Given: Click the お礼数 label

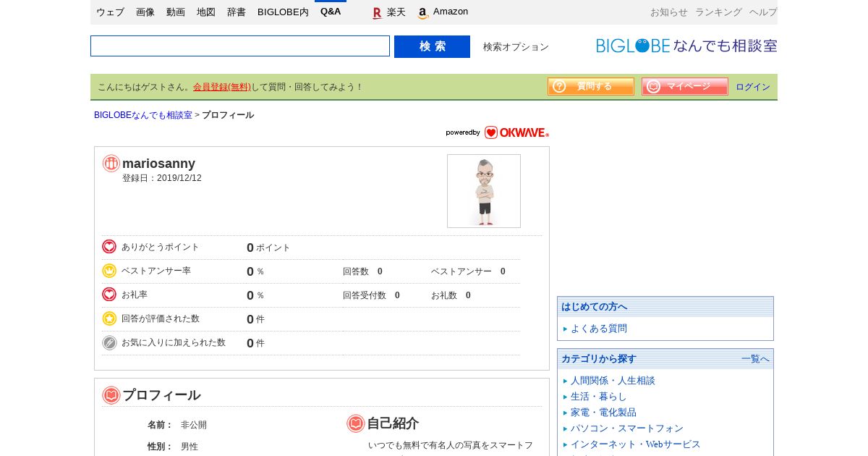Looking at the screenshot, I should coord(444,295).
